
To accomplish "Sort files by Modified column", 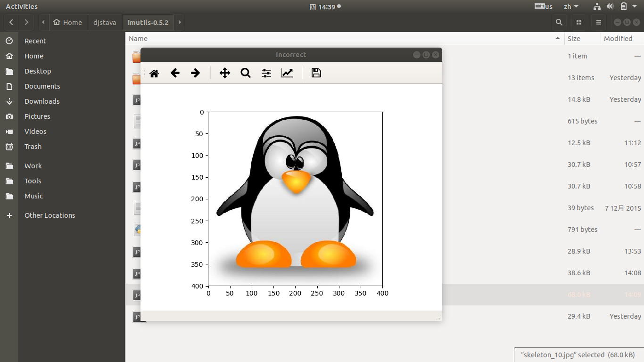I will [622, 39].
